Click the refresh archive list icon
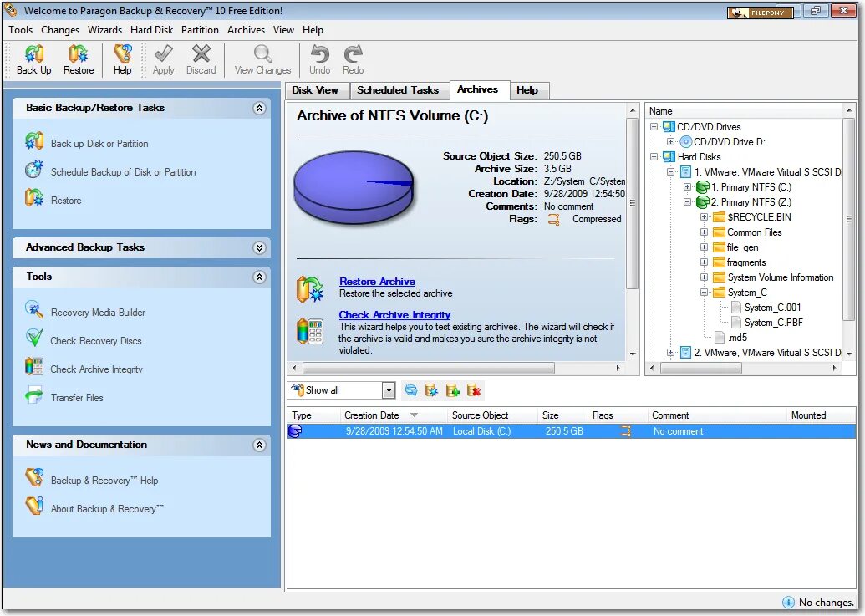 411,390
